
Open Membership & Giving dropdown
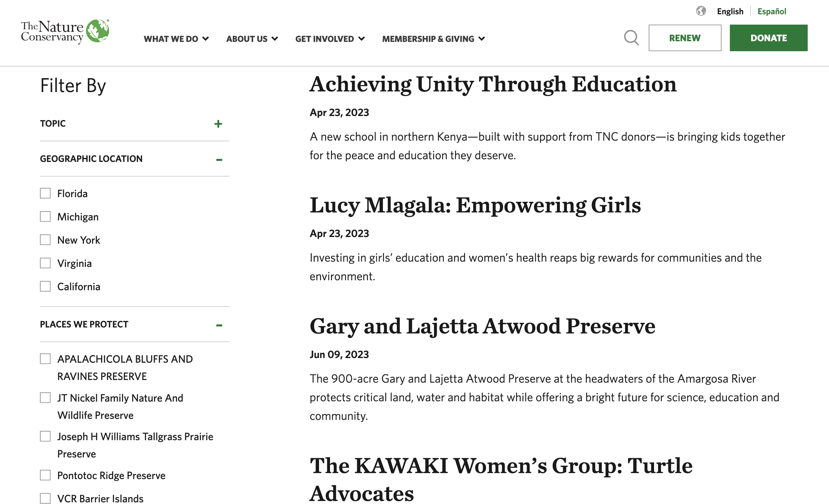[433, 39]
